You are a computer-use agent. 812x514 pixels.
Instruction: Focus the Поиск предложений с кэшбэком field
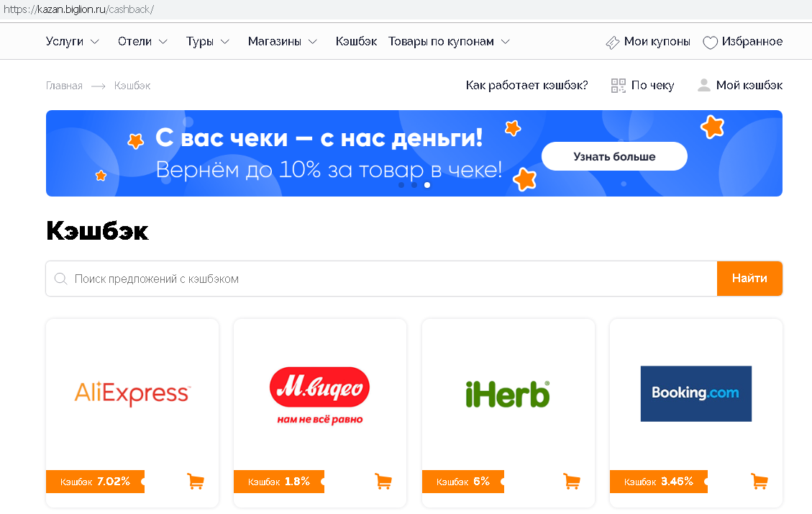tap(381, 279)
